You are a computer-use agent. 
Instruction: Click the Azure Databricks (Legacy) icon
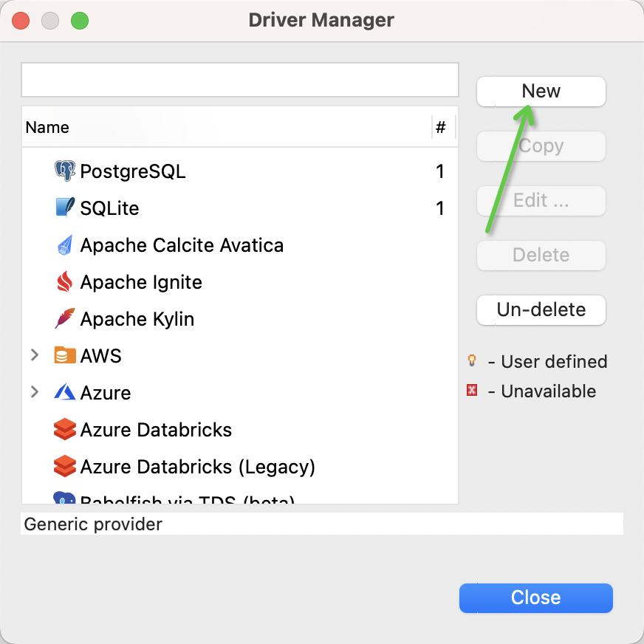[65, 466]
